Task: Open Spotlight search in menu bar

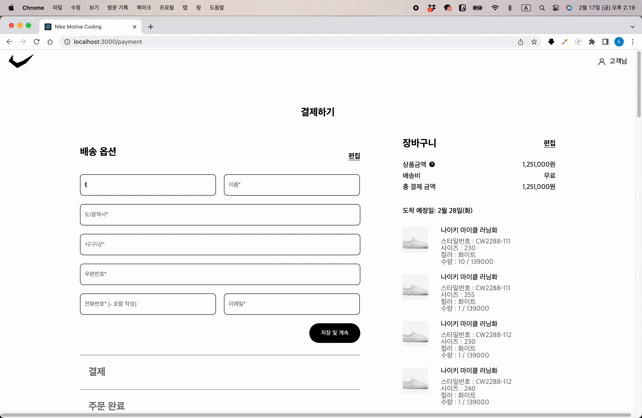Action: pyautogui.click(x=542, y=8)
